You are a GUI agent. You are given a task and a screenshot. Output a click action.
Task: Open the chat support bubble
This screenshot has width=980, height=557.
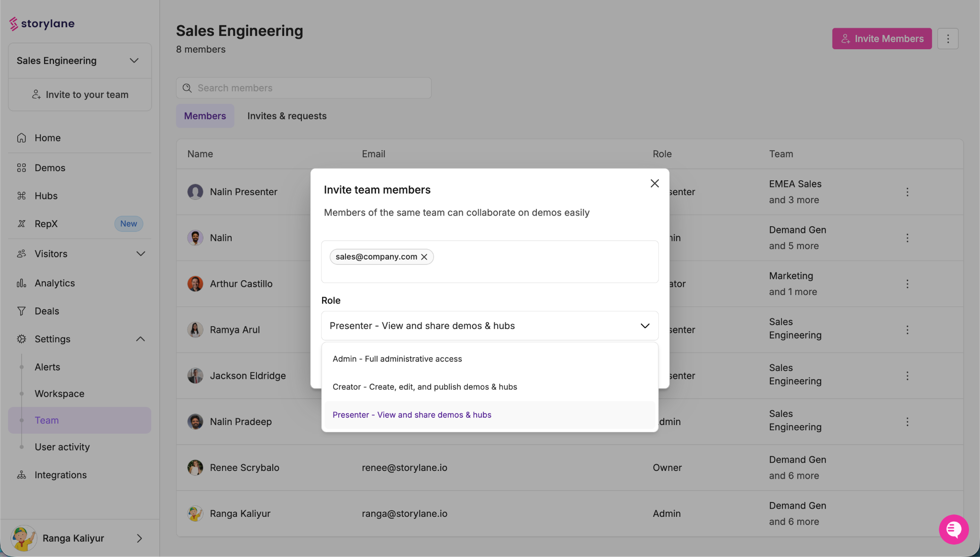coord(953,529)
